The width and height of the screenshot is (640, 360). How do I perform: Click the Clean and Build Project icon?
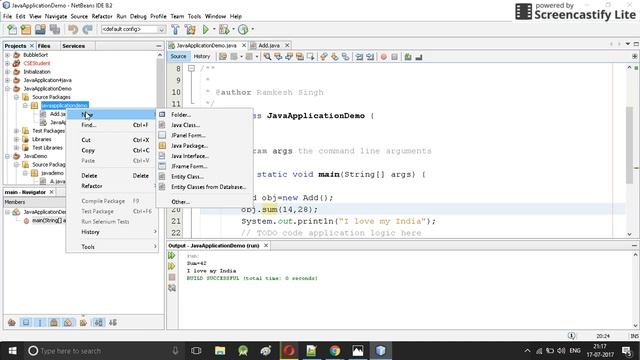coord(190,29)
